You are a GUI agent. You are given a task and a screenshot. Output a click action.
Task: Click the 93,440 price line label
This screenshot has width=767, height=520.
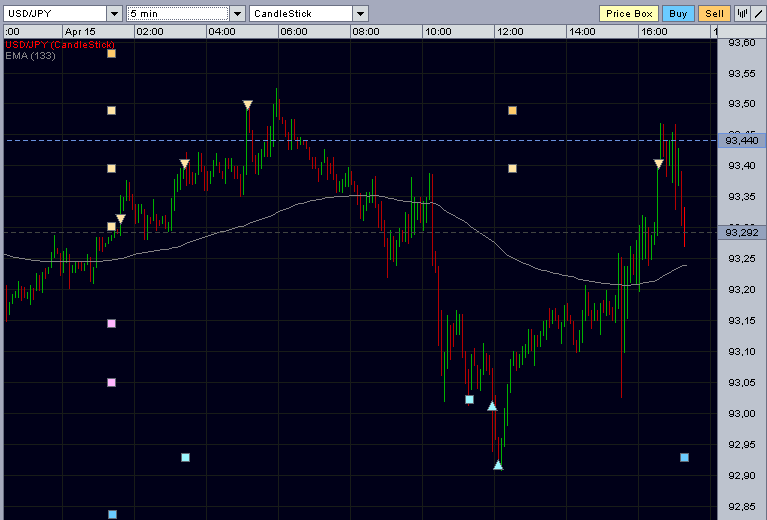point(742,141)
